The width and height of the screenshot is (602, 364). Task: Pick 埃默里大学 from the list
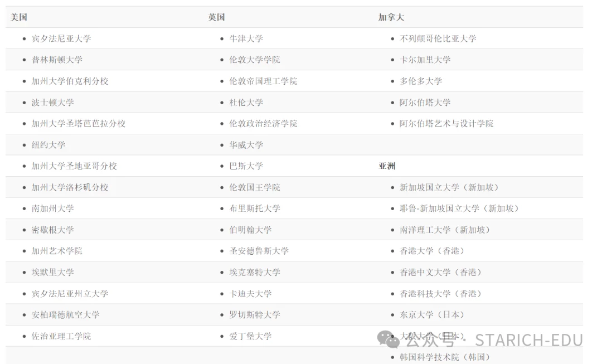[53, 273]
